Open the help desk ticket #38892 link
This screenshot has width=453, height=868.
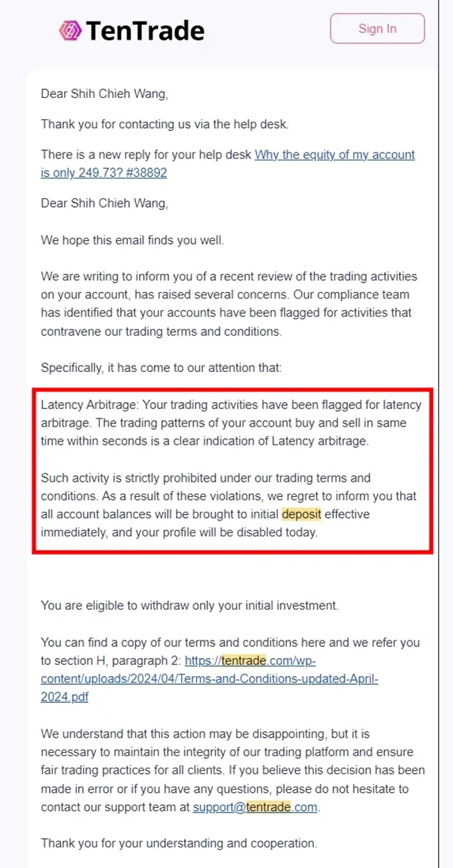tap(228, 163)
